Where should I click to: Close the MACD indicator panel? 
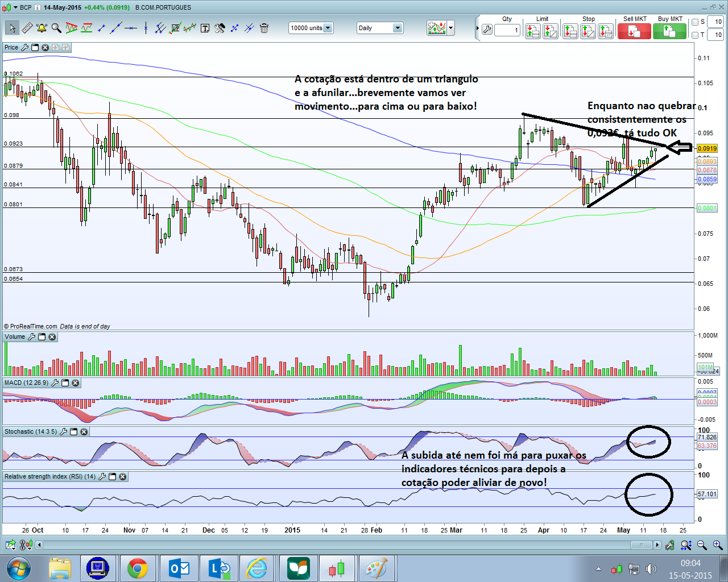76,383
